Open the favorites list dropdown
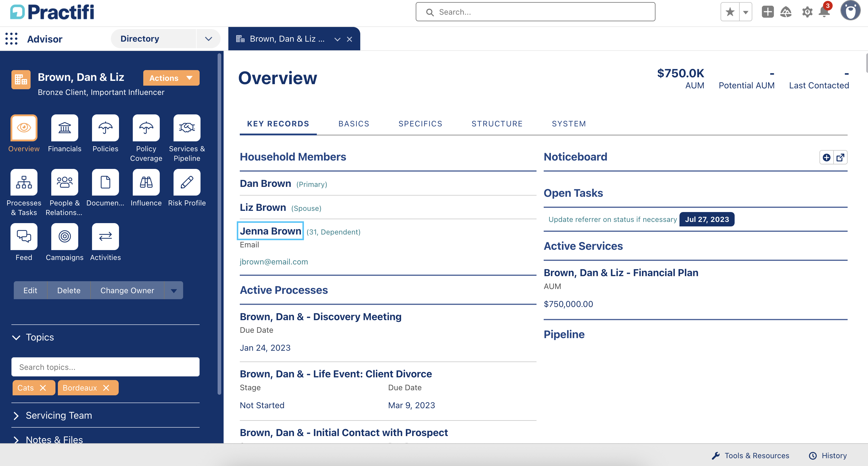The image size is (868, 466). [746, 12]
